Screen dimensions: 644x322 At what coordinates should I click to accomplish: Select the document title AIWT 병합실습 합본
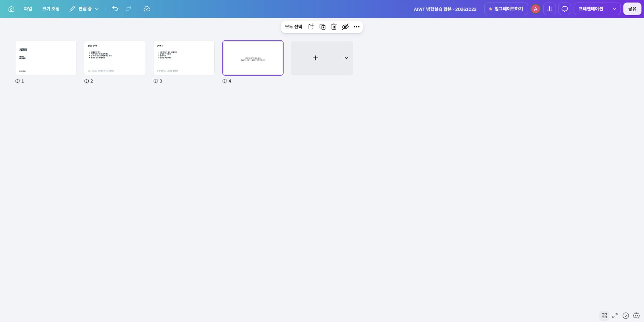point(445,9)
